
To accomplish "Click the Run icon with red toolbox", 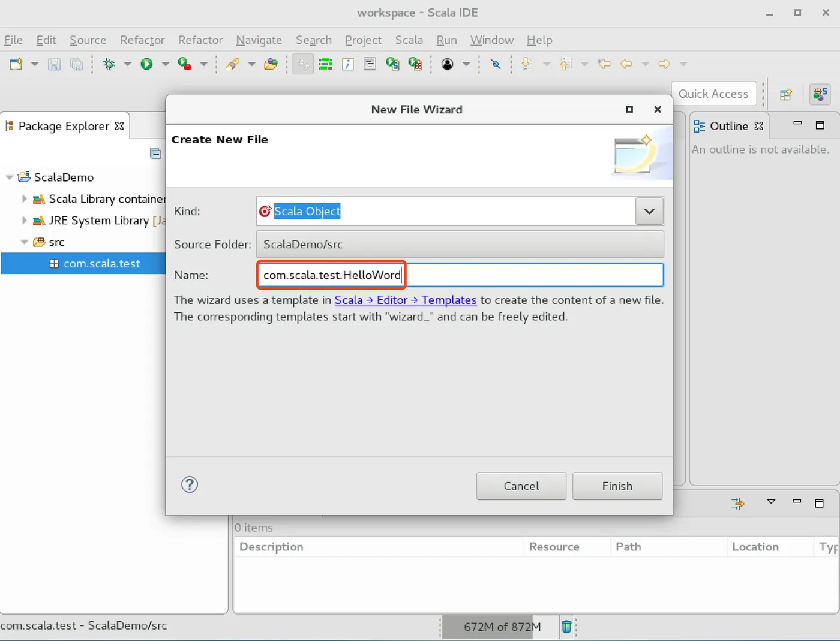I will coord(185,64).
